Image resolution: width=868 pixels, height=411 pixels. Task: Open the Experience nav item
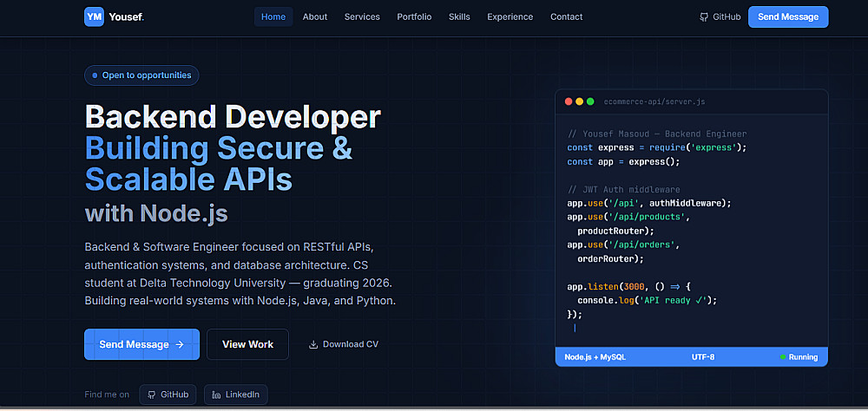coord(510,16)
